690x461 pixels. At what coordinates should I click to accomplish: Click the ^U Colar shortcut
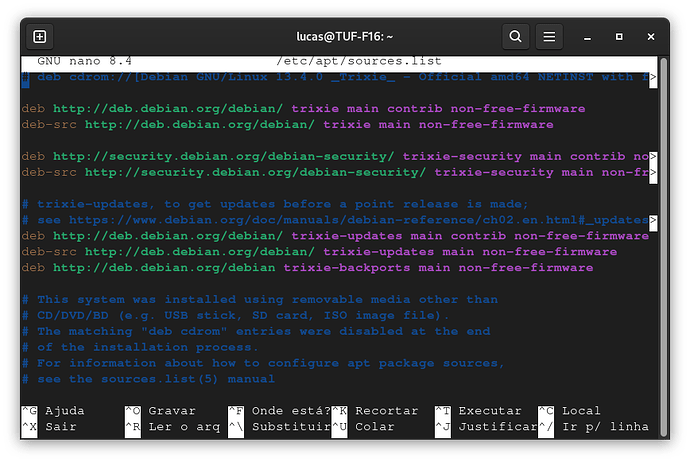coord(364,427)
